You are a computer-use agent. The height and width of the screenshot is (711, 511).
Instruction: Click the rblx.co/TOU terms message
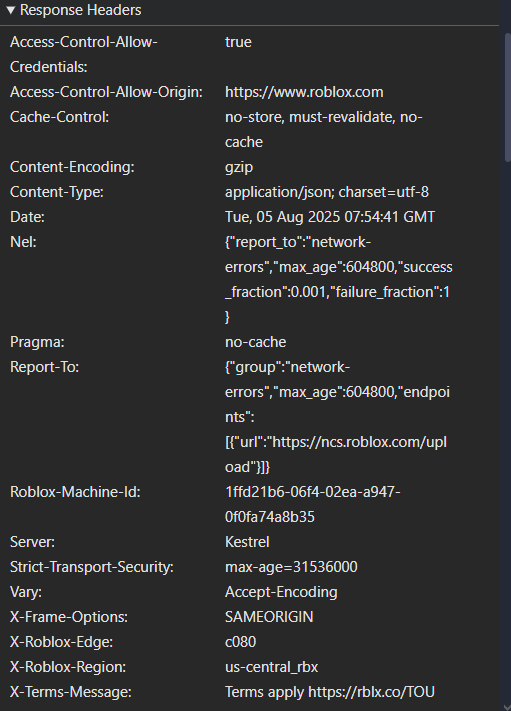coord(330,692)
